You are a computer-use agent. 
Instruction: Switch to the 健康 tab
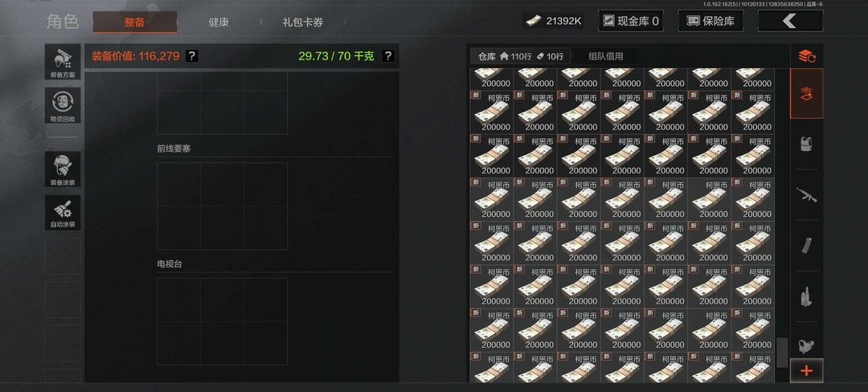tap(219, 22)
